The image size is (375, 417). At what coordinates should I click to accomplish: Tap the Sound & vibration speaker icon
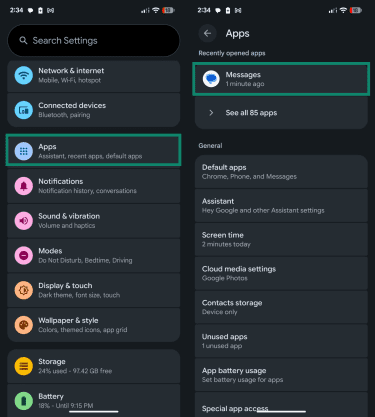[x=24, y=221]
